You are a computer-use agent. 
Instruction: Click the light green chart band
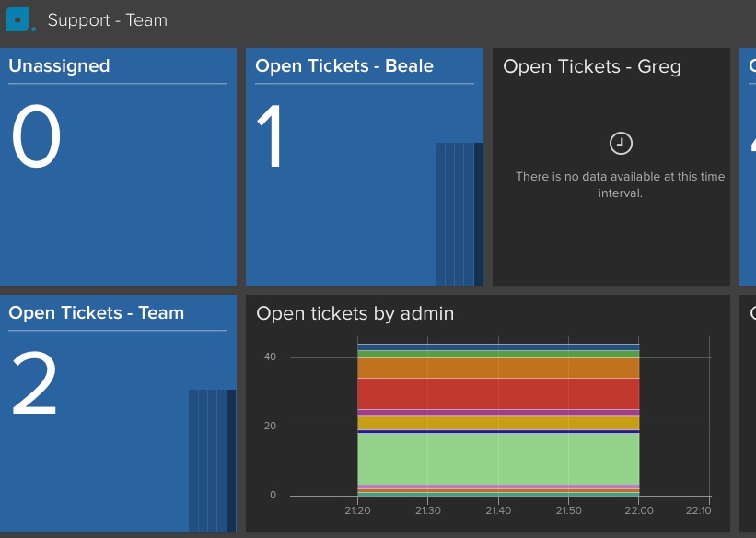point(498,459)
